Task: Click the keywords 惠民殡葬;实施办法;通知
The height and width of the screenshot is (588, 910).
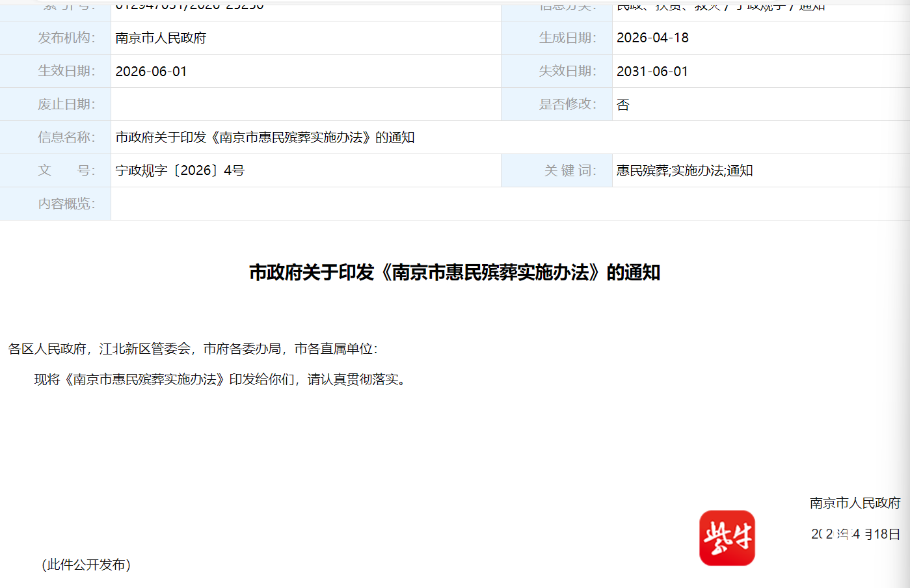Action: point(684,171)
